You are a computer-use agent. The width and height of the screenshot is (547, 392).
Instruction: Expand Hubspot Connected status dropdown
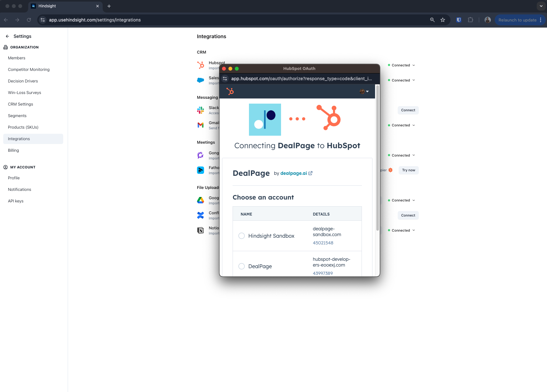(x=401, y=65)
